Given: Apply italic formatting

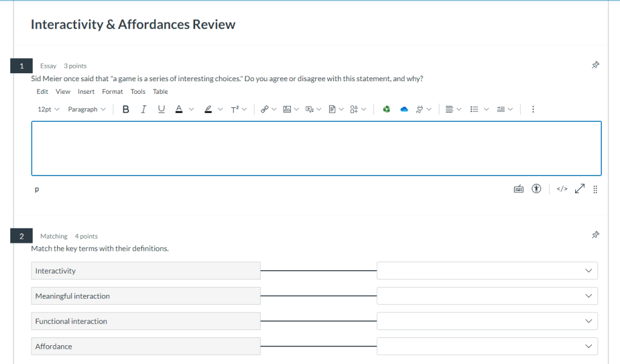Looking at the screenshot, I should [x=144, y=109].
